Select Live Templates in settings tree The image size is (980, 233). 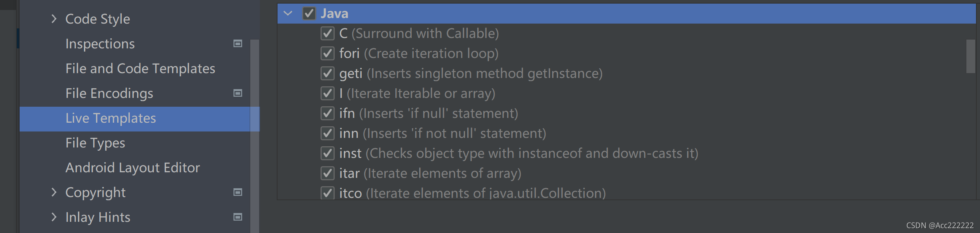[x=139, y=118]
